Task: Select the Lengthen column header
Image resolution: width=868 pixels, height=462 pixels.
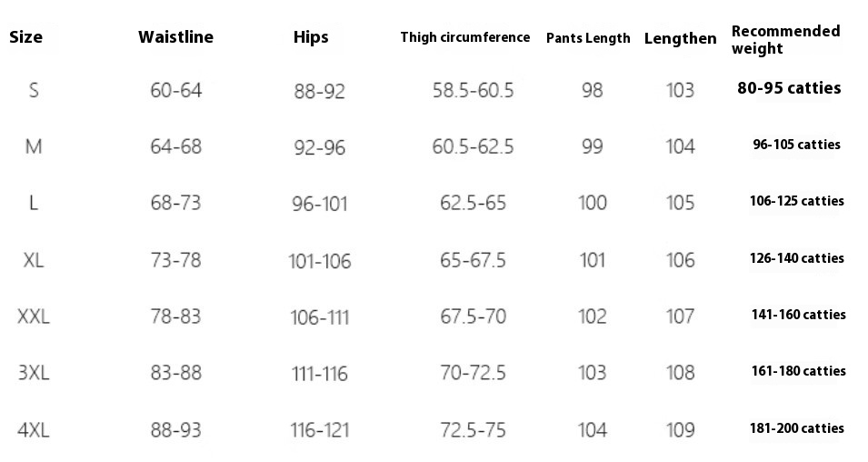Action: pyautogui.click(x=681, y=39)
